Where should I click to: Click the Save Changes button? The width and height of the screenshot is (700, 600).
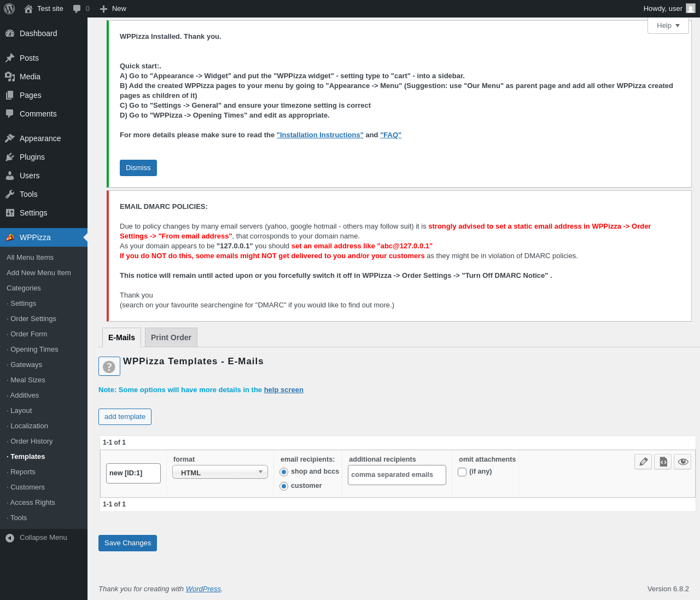coord(127,543)
